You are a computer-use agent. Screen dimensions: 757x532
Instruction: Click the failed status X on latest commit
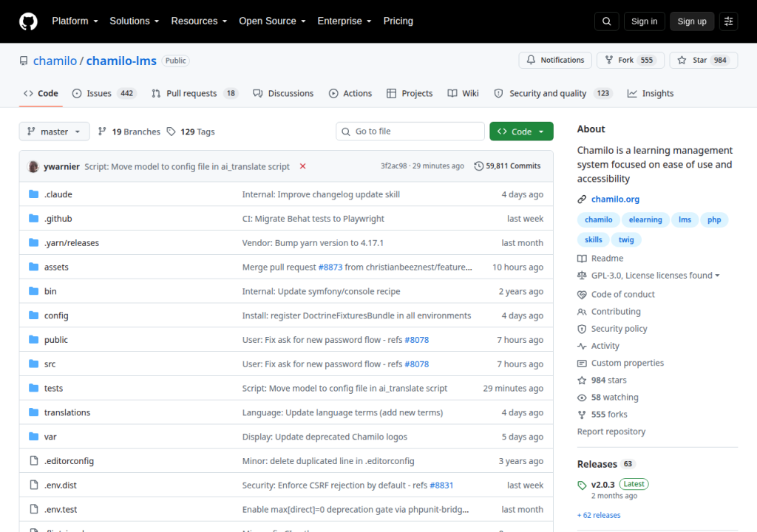[302, 166]
